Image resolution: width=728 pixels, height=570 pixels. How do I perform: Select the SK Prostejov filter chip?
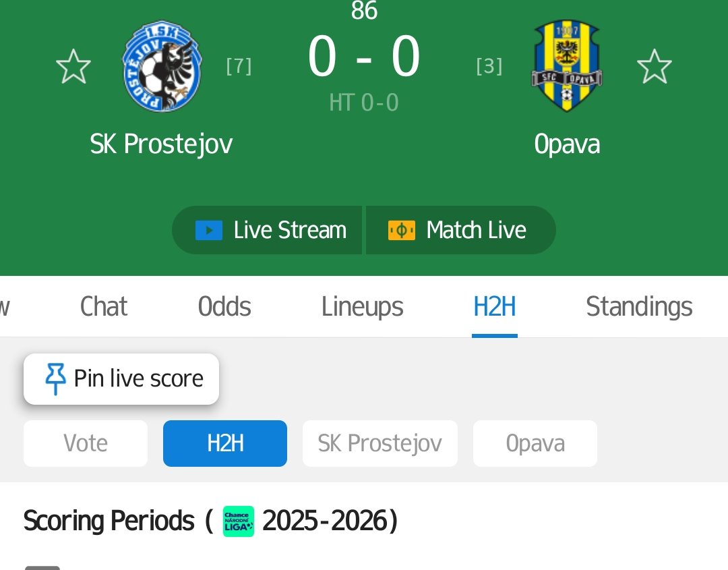click(380, 443)
